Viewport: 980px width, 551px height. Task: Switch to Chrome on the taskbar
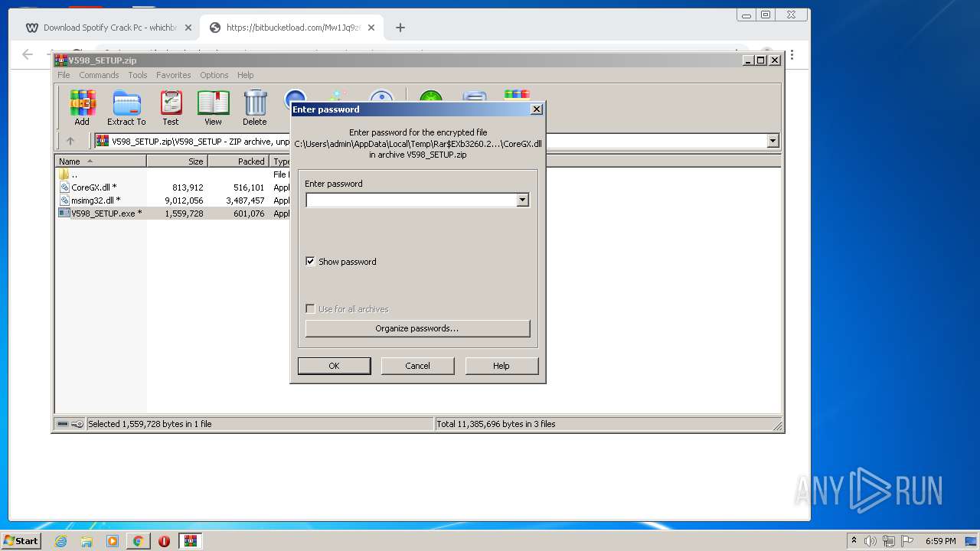138,541
